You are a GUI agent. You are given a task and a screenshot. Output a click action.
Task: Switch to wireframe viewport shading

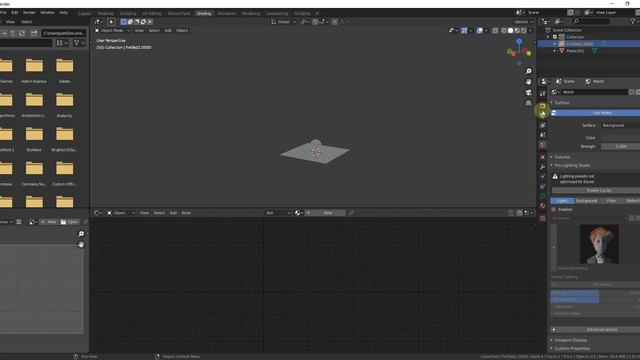tap(504, 31)
